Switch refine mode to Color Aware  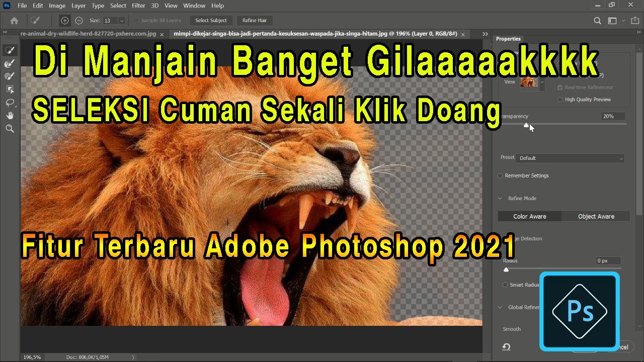(x=530, y=216)
